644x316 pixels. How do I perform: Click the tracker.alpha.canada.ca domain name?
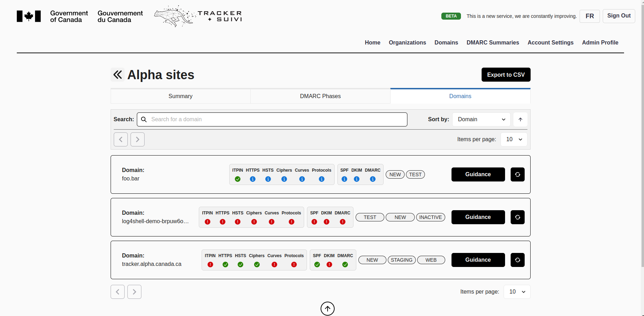point(152,264)
